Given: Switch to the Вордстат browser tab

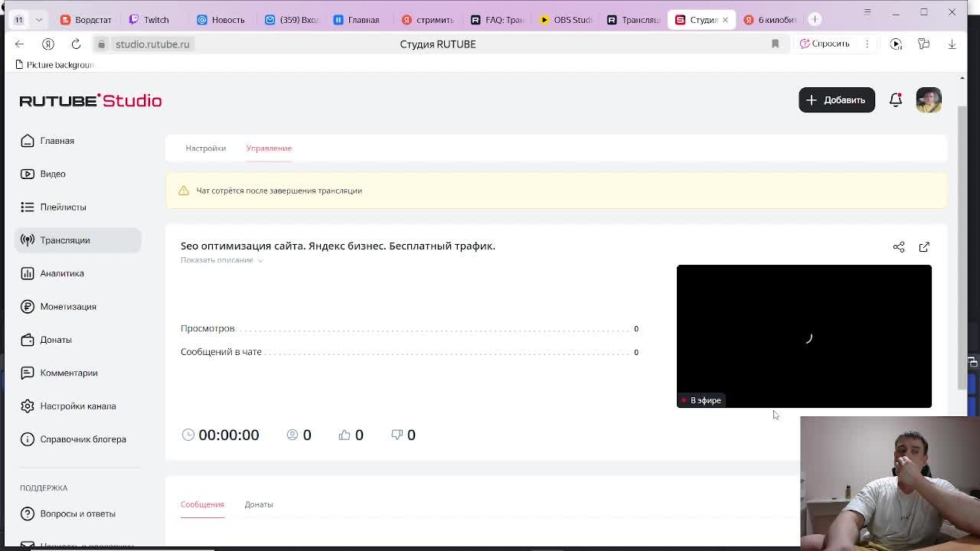Looking at the screenshot, I should 86,19.
